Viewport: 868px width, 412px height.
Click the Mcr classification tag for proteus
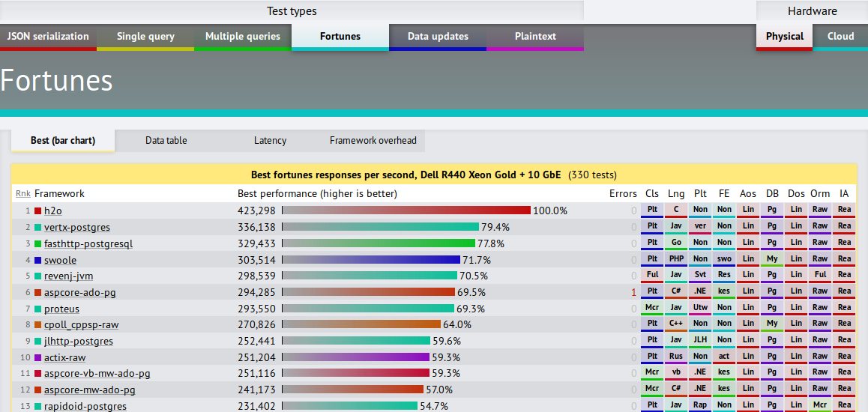point(652,308)
